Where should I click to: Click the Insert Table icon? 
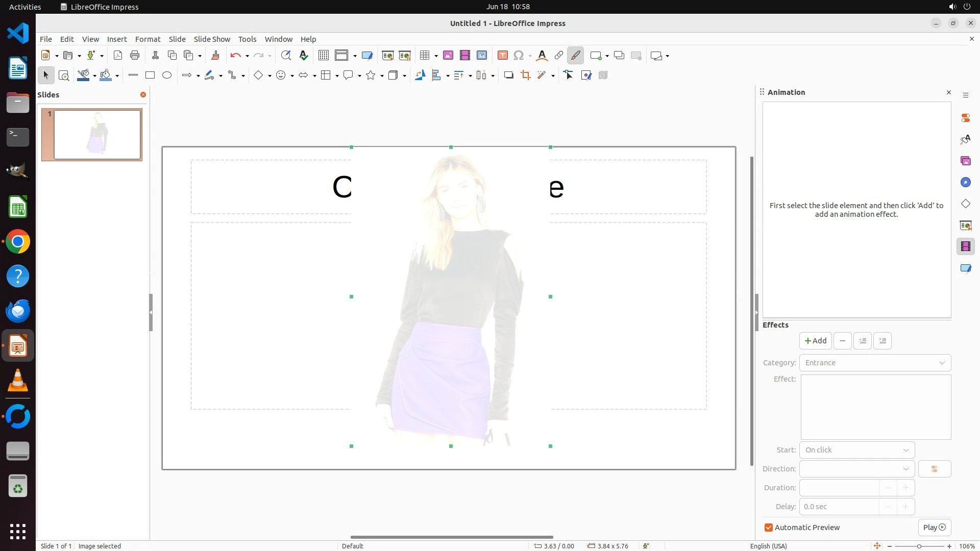pos(424,56)
